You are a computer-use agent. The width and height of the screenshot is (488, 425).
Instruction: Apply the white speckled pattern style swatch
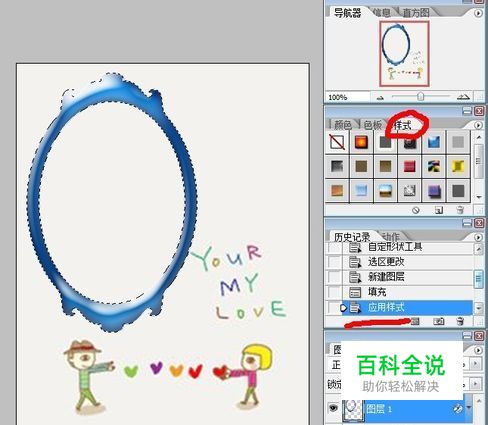click(410, 191)
